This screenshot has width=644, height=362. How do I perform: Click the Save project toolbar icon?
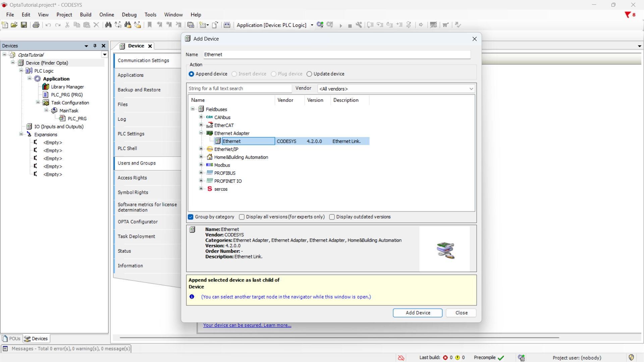pyautogui.click(x=24, y=25)
